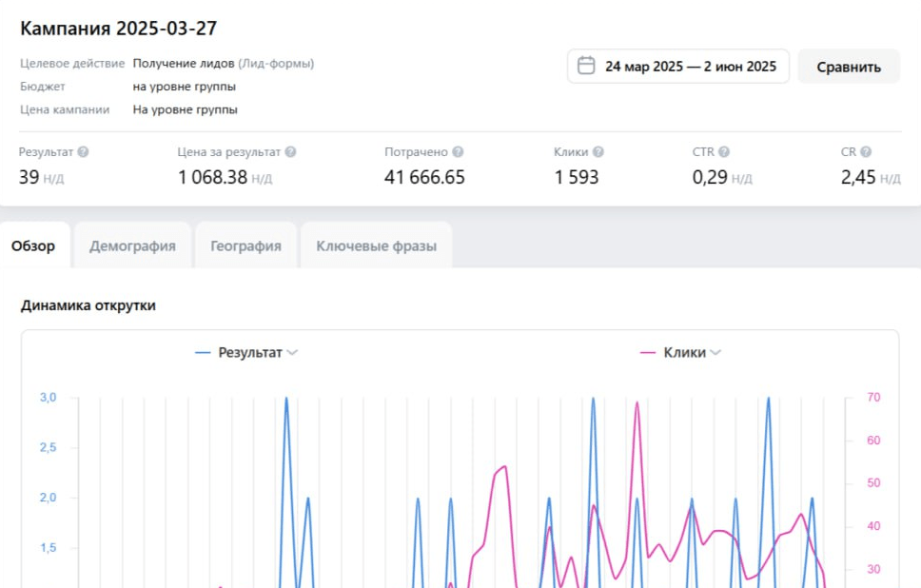
Task: Select the Ключевые фразы tab
Action: (376, 245)
